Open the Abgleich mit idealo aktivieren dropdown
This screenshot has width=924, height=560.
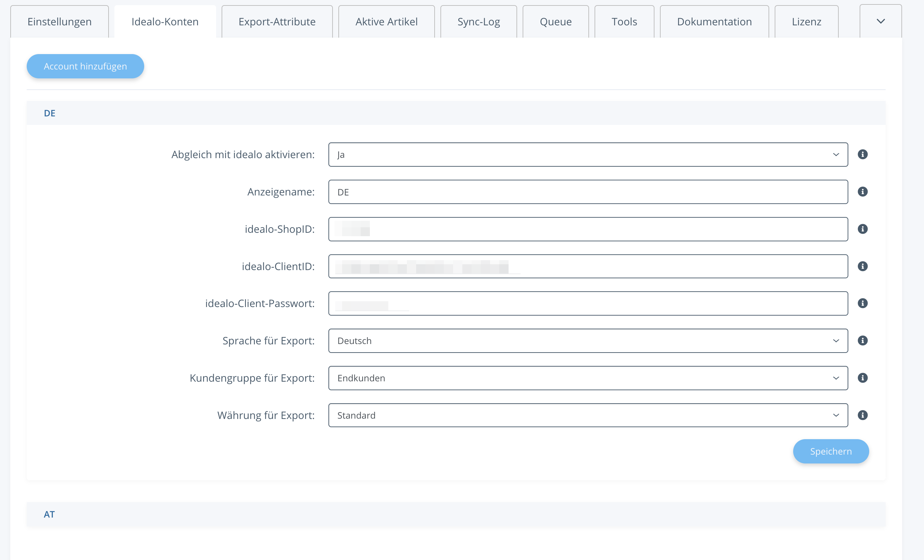point(588,154)
